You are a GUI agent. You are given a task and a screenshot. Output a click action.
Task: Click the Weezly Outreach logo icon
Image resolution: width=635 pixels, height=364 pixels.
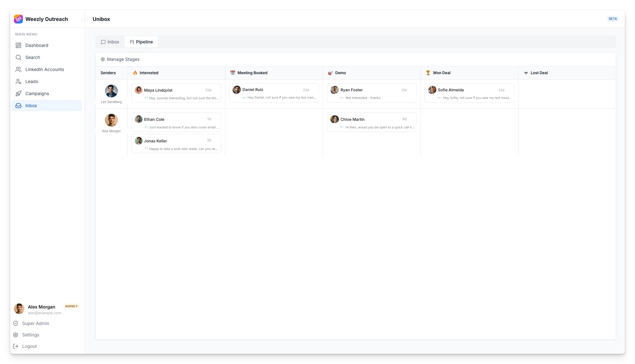[18, 19]
